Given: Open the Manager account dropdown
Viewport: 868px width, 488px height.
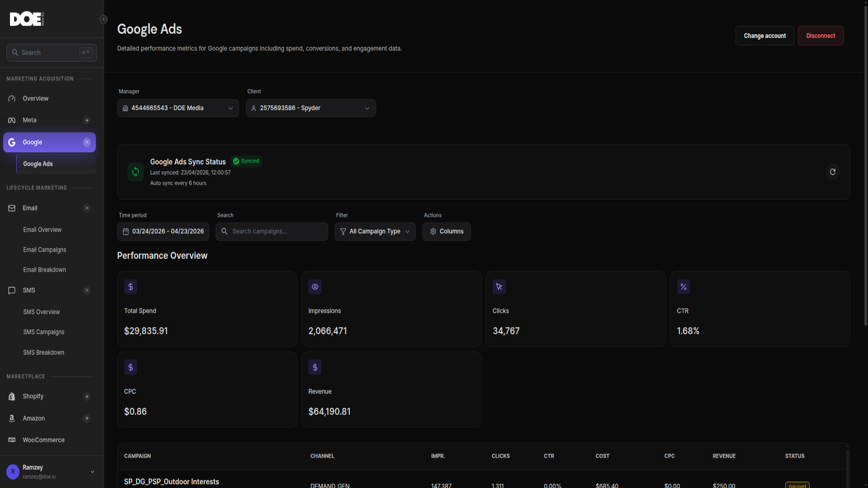Looking at the screenshot, I should (x=178, y=108).
